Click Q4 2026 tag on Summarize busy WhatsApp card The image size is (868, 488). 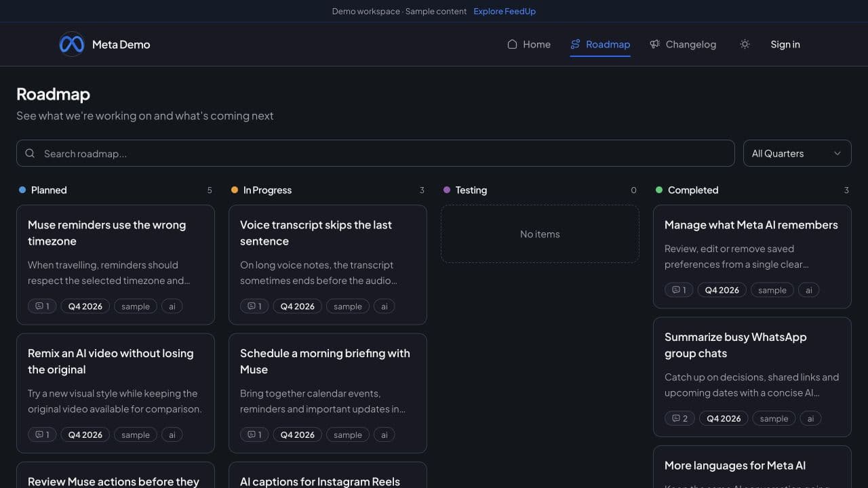[x=724, y=418]
